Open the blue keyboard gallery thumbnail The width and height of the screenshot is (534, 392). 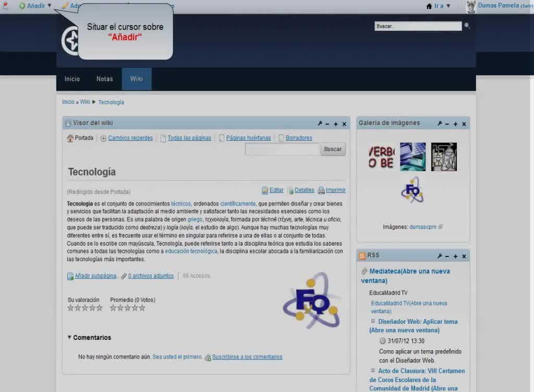[x=413, y=157]
